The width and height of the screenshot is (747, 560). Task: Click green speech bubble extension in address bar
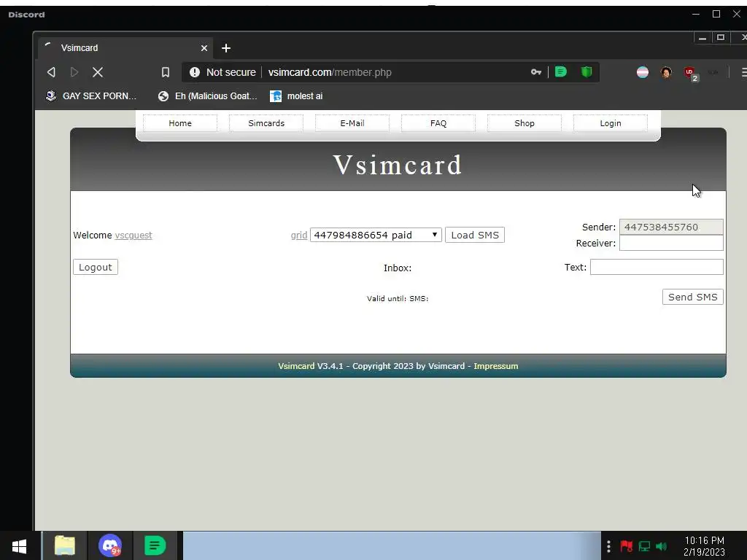point(561,72)
